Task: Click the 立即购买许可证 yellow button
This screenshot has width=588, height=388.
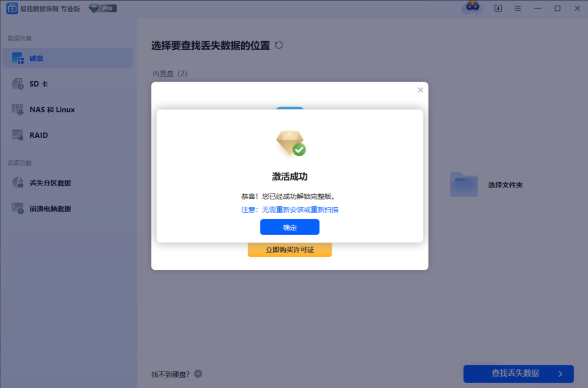Action: pos(290,250)
